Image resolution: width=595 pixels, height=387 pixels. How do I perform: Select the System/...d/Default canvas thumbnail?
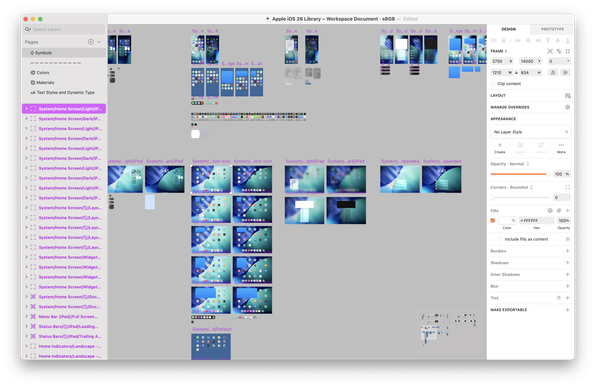coord(211,346)
